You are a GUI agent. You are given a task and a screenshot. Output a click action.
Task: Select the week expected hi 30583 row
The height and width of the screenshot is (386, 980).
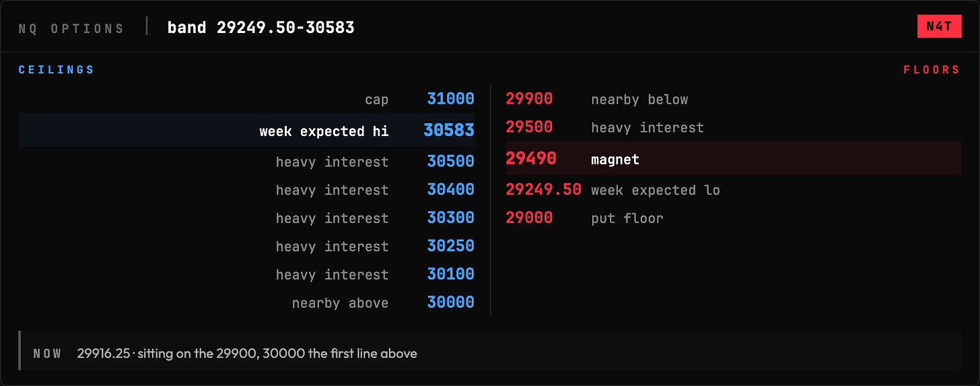247,130
